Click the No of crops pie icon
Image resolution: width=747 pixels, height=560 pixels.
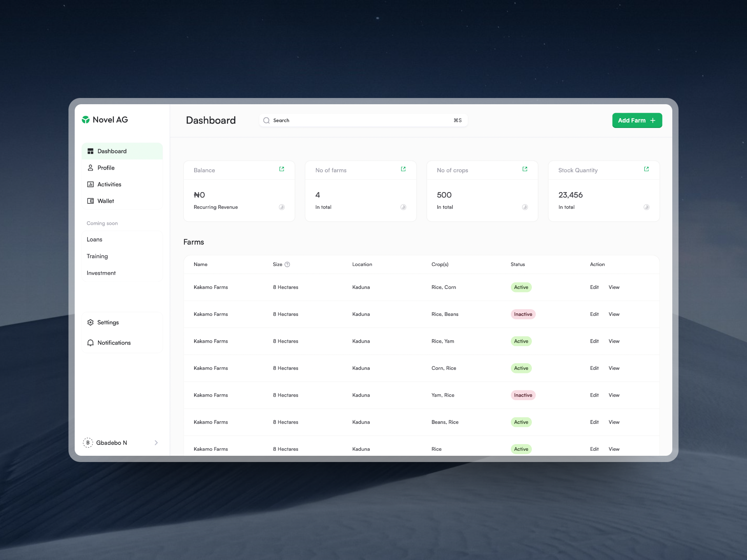525,207
